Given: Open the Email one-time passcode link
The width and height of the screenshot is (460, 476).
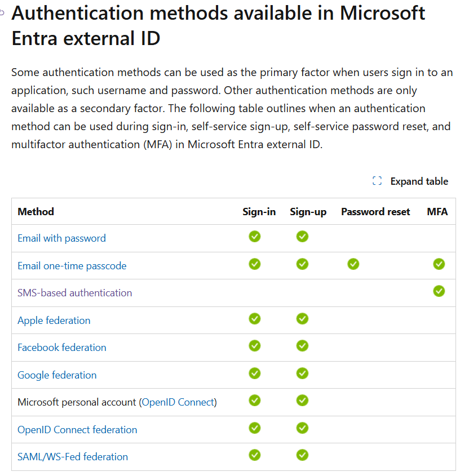Looking at the screenshot, I should [x=72, y=266].
